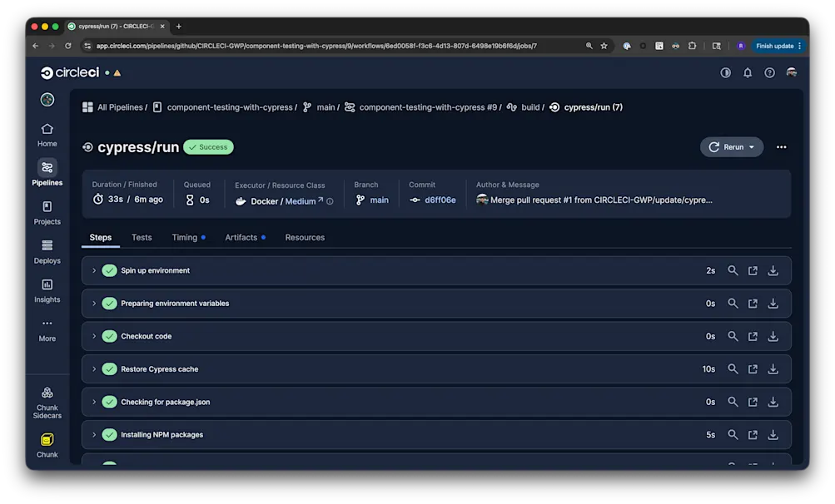Viewport: 835px width, 504px height.
Task: Open a new browser tab
Action: tap(178, 26)
